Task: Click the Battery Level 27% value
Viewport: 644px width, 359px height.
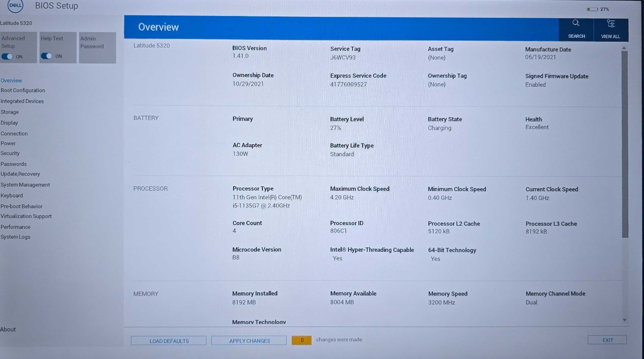Action: click(x=336, y=128)
